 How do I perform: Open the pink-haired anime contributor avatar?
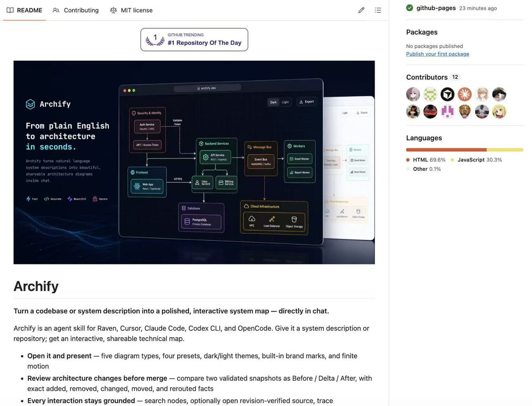[x=413, y=94]
